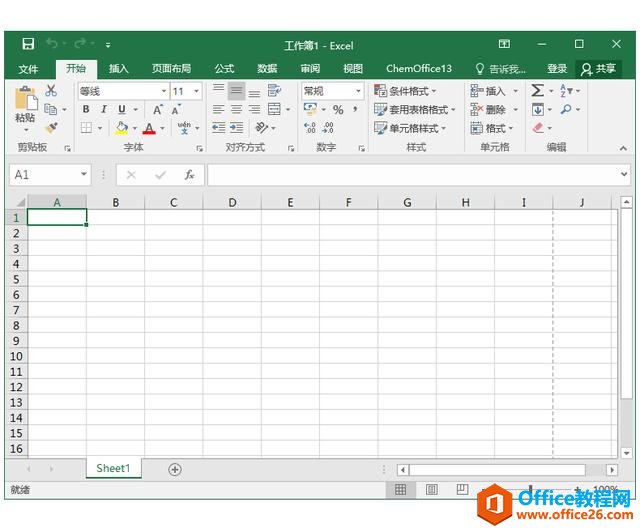Switch to the 数据 Data tab
The image size is (640, 532).
(x=267, y=69)
